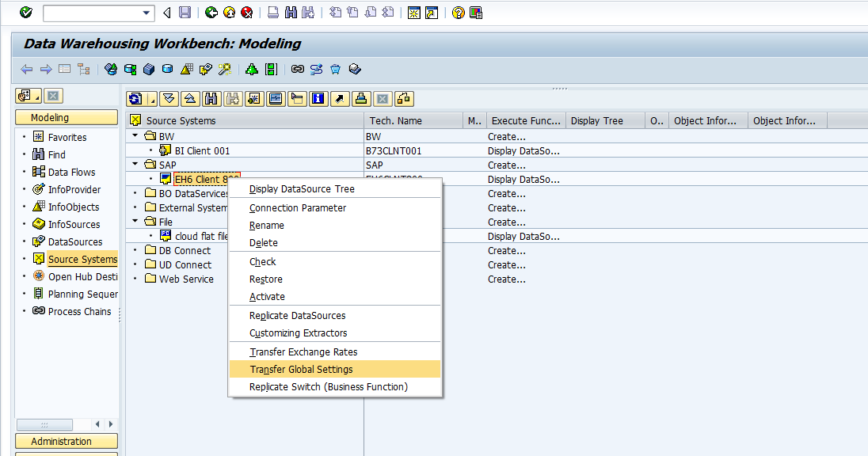Open Find in the Source Systems toolbar
This screenshot has height=456, width=868.
point(212,99)
